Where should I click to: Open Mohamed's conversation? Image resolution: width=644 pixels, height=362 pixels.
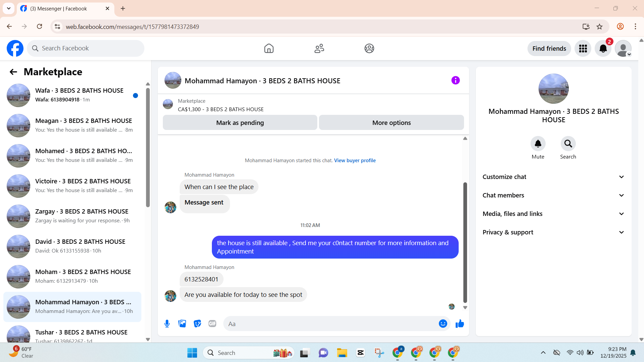[x=72, y=156]
